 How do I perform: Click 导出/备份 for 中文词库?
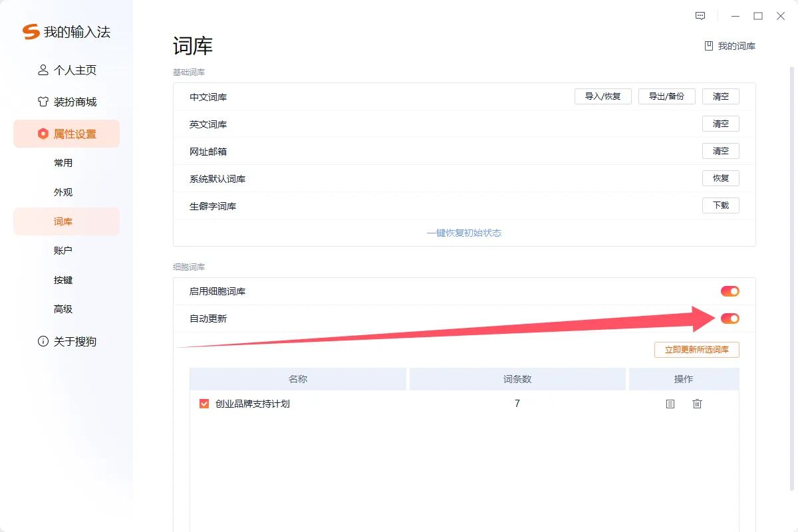click(x=666, y=96)
